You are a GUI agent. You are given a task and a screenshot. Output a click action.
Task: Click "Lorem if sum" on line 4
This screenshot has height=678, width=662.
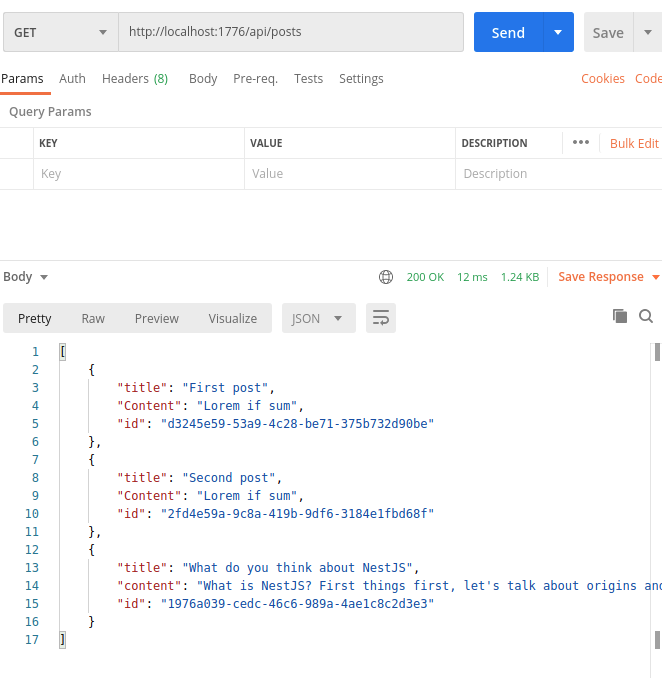point(247,406)
